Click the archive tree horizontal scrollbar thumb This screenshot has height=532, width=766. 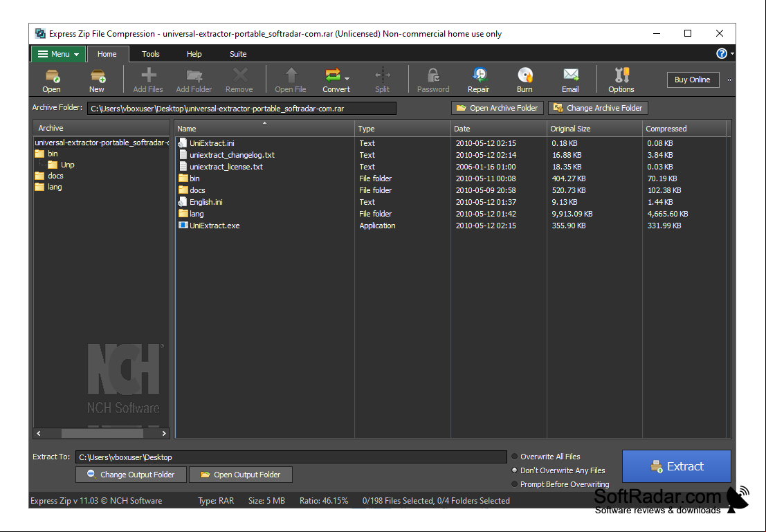pyautogui.click(x=102, y=433)
